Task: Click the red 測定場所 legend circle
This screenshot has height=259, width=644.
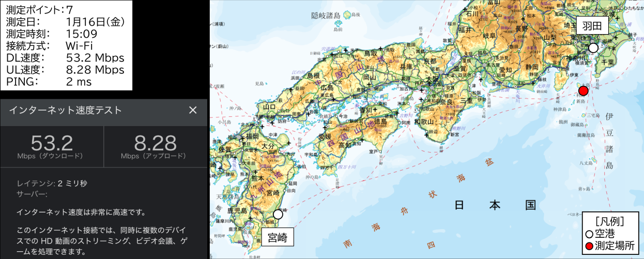Action: tap(590, 246)
